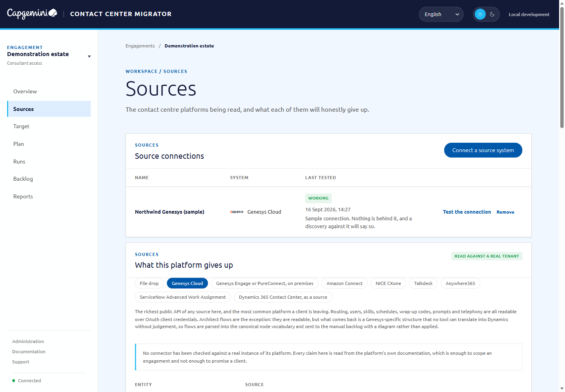Open the Documentation link
Viewport: 565px width, 392px height.
click(x=29, y=352)
